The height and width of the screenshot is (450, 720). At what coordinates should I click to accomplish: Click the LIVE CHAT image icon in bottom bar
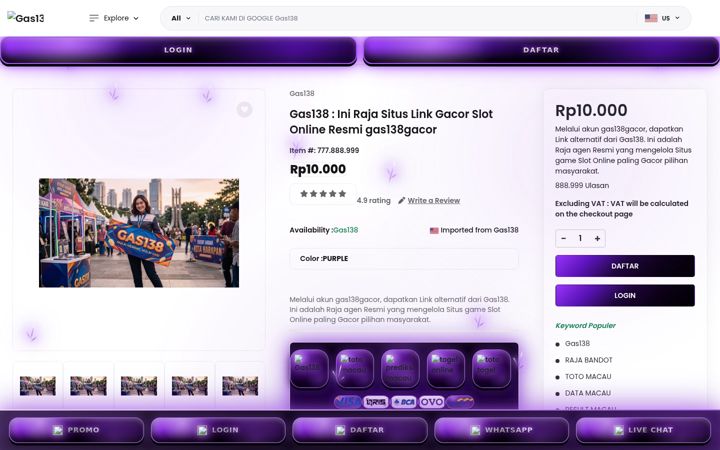pos(619,430)
